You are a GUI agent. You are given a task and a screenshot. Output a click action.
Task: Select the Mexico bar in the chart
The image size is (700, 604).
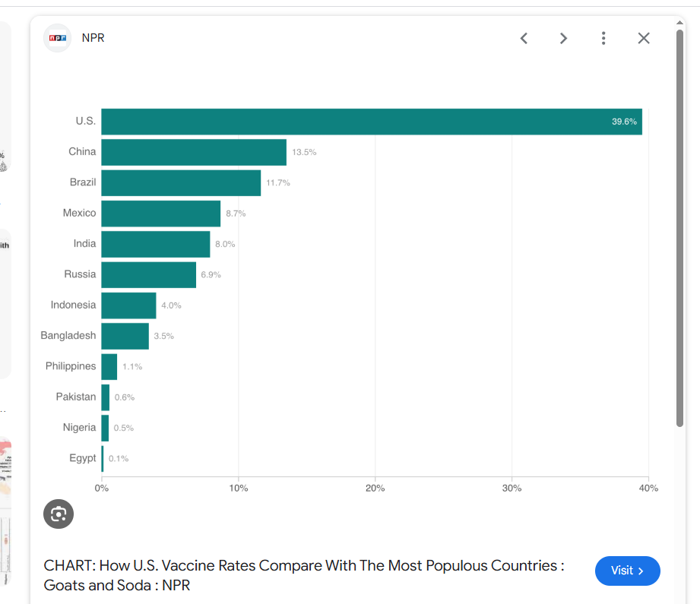click(160, 213)
